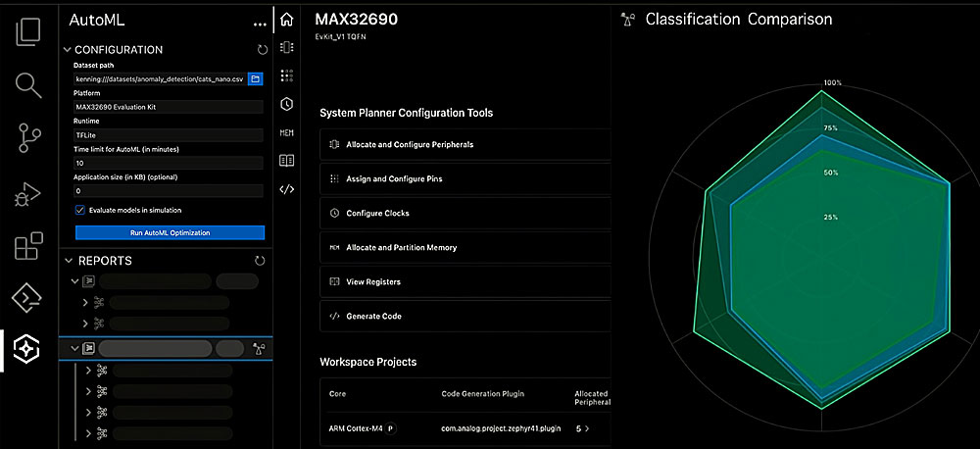Image resolution: width=980 pixels, height=449 pixels.
Task: Collapse the REPORTS section
Action: (69, 261)
